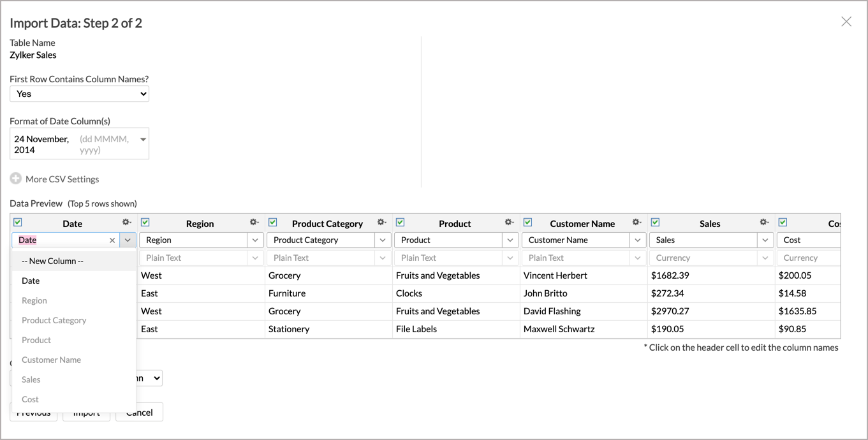
Task: Open First Row Contains Column Names dropdown
Action: (x=79, y=94)
